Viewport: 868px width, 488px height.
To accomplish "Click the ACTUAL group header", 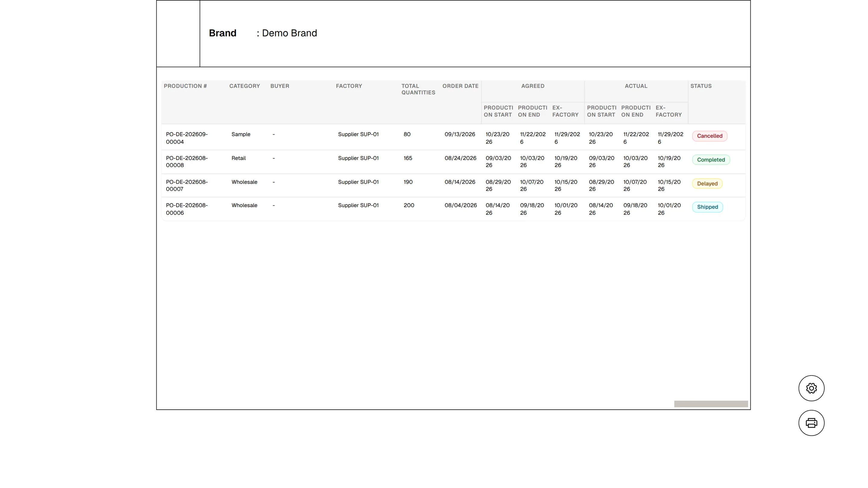I will tap(636, 86).
